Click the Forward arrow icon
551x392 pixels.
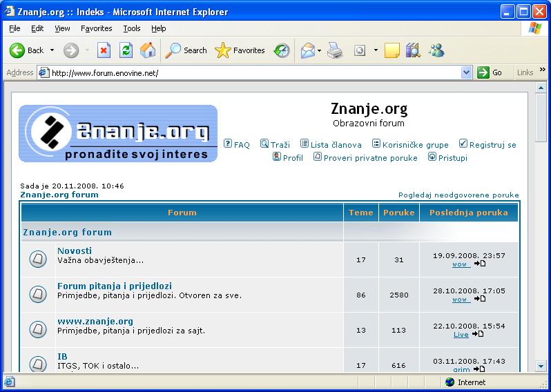pos(71,50)
